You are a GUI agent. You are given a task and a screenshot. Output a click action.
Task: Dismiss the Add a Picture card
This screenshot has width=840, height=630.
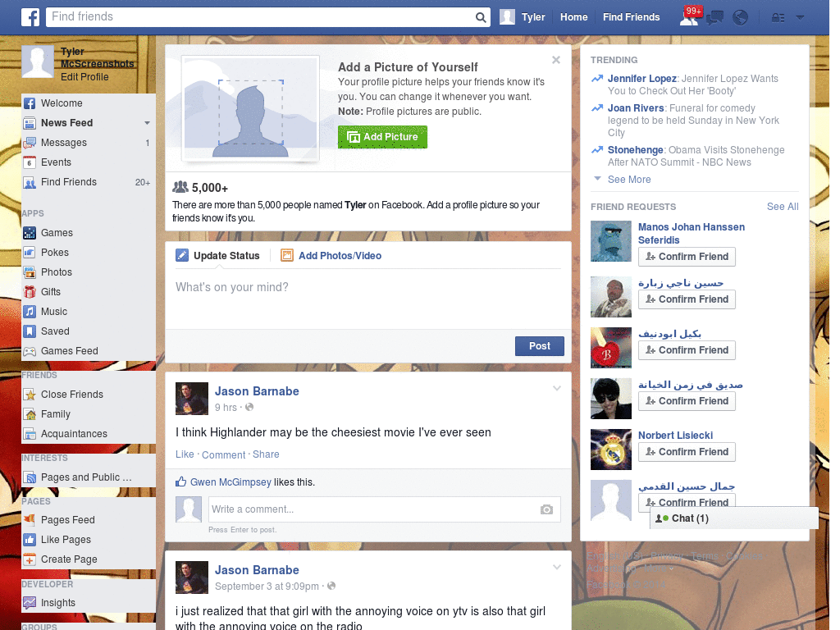click(x=556, y=60)
